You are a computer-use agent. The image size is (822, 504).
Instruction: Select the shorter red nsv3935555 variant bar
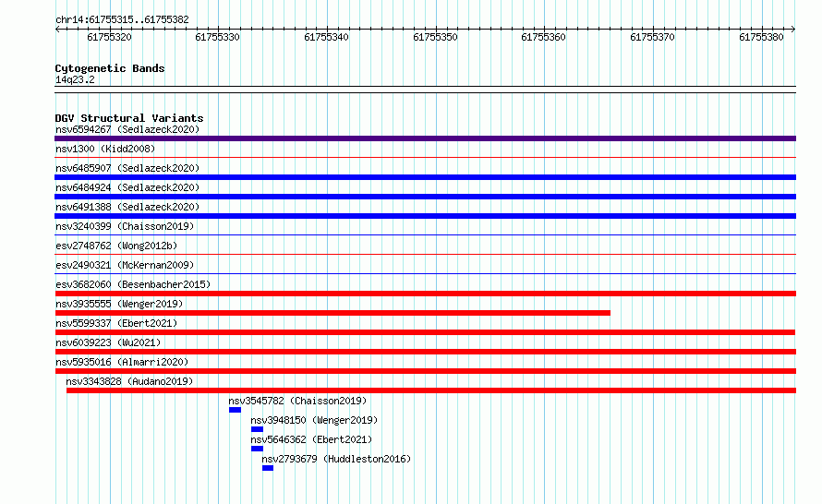coord(332,313)
